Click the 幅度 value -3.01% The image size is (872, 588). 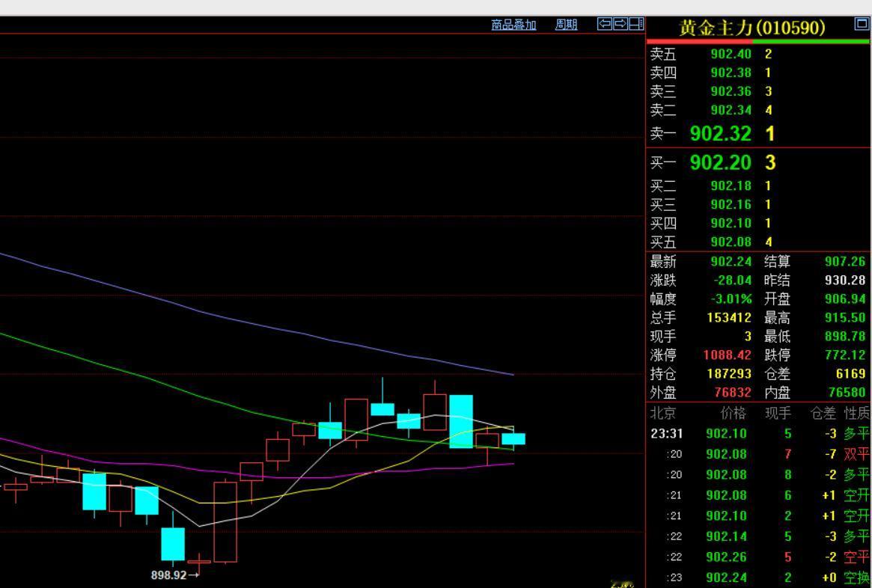(731, 299)
